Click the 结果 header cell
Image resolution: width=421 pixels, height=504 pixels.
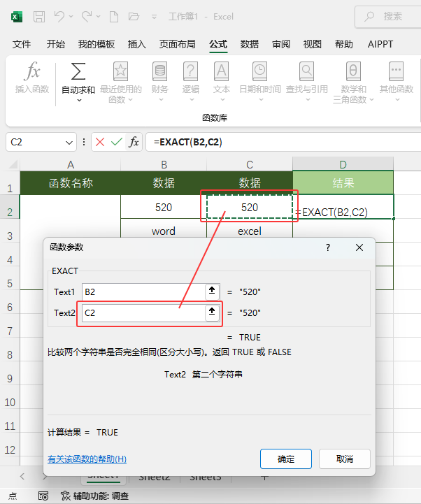343,183
